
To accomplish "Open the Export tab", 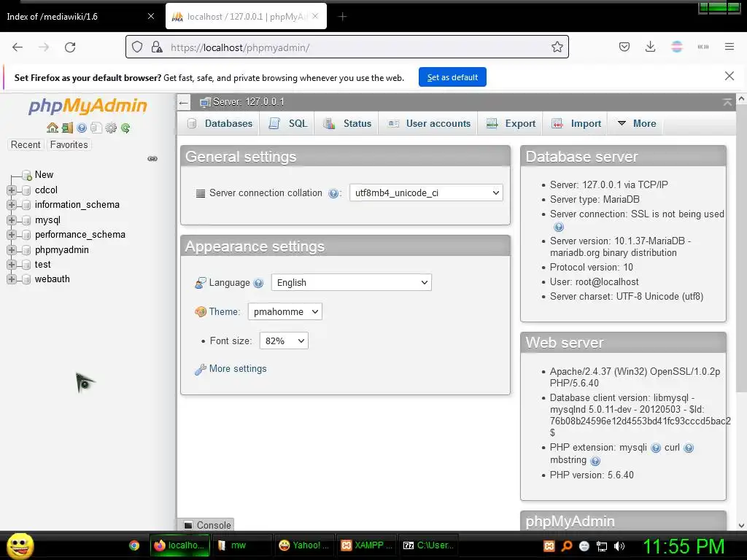I will click(511, 123).
